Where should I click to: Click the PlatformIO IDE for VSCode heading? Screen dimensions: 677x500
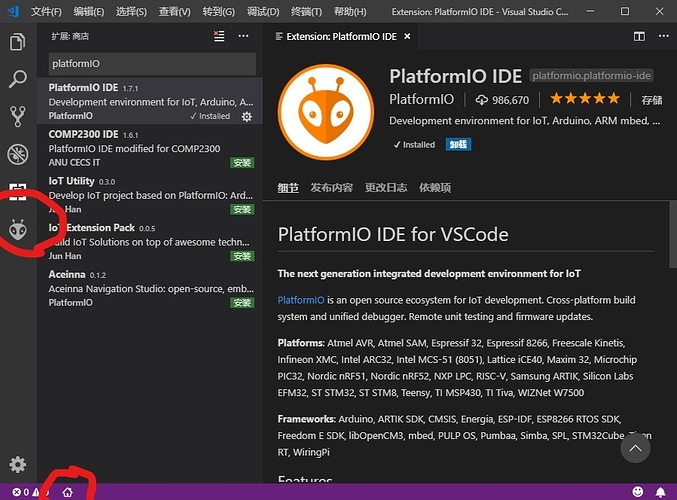point(393,234)
